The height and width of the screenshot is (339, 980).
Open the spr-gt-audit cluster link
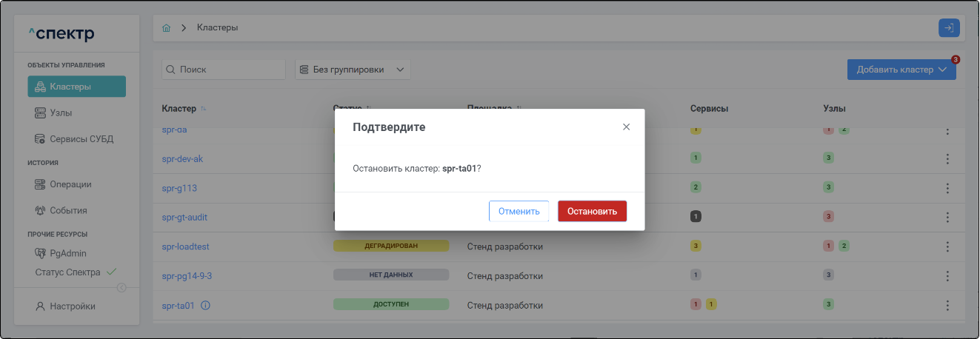pos(184,218)
